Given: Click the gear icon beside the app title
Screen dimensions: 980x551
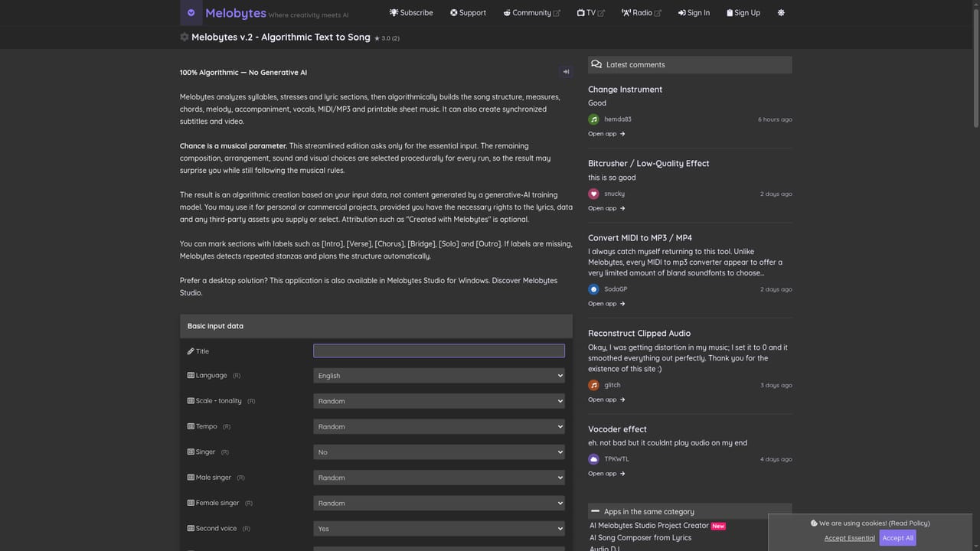Looking at the screenshot, I should (185, 37).
